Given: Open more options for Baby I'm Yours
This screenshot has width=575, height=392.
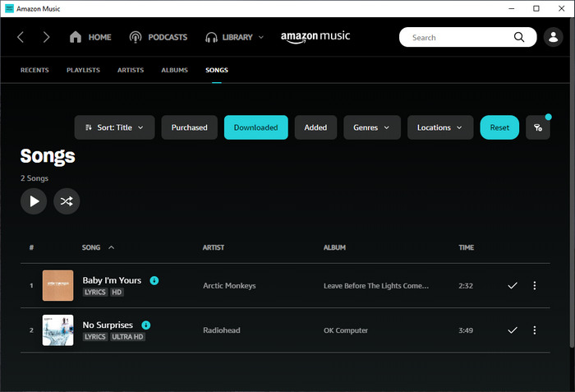Looking at the screenshot, I should [534, 285].
